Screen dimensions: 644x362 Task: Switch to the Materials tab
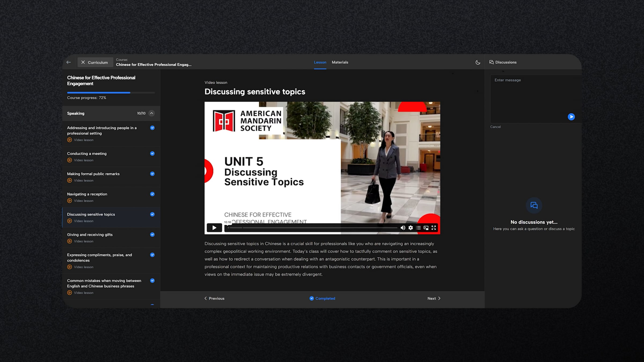[x=340, y=62]
